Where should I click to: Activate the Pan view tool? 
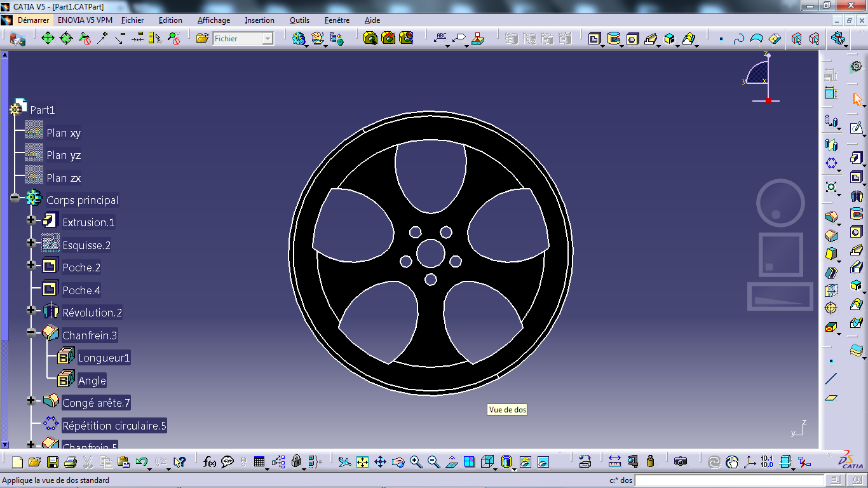click(380, 462)
